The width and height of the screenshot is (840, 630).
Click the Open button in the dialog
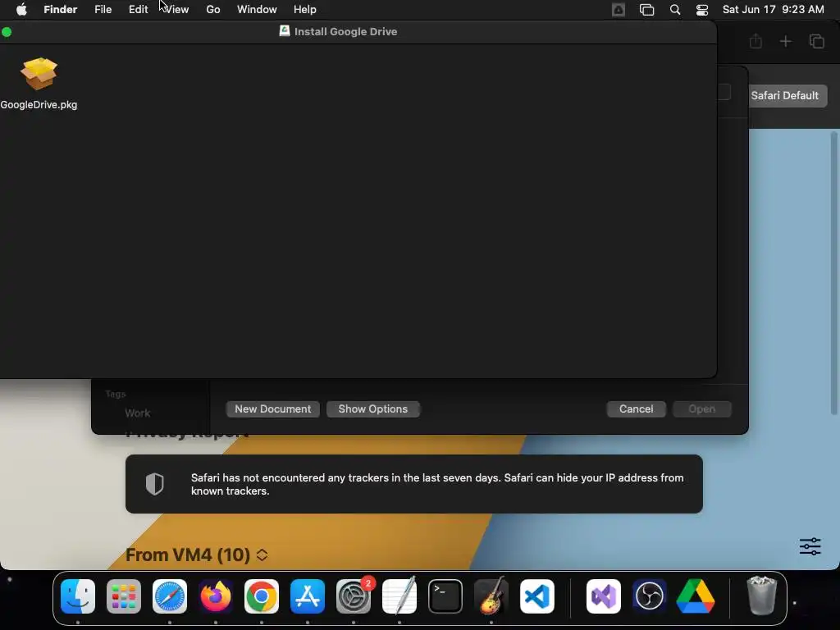pos(702,409)
